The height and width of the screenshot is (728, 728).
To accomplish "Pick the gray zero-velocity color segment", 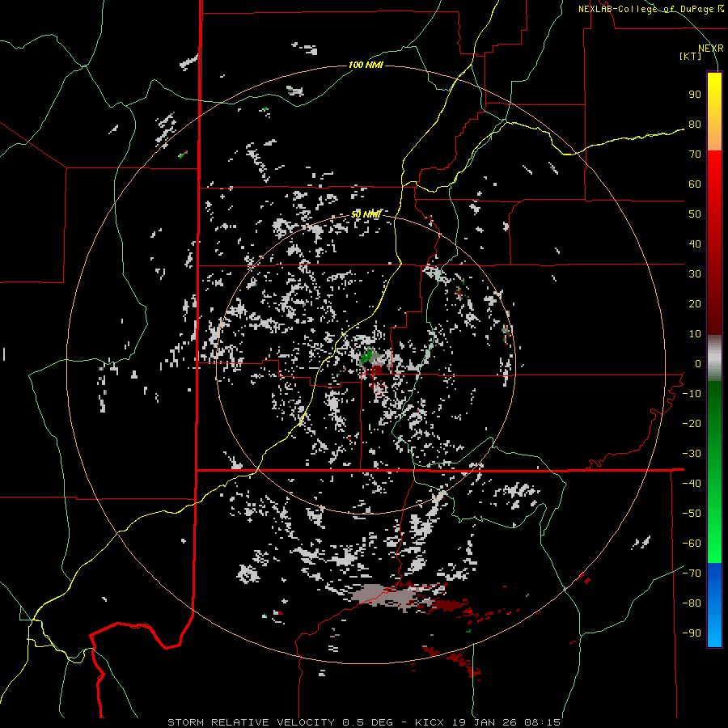I will click(x=714, y=358).
